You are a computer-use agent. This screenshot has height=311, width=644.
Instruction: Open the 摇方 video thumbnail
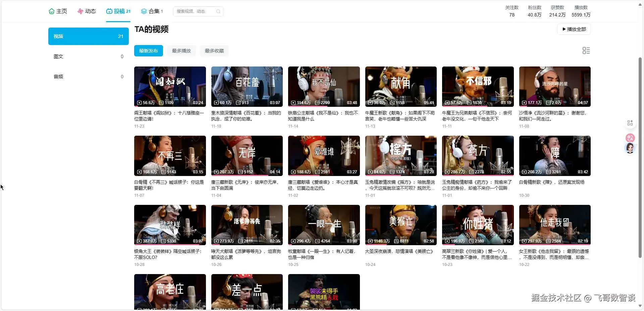(x=401, y=156)
